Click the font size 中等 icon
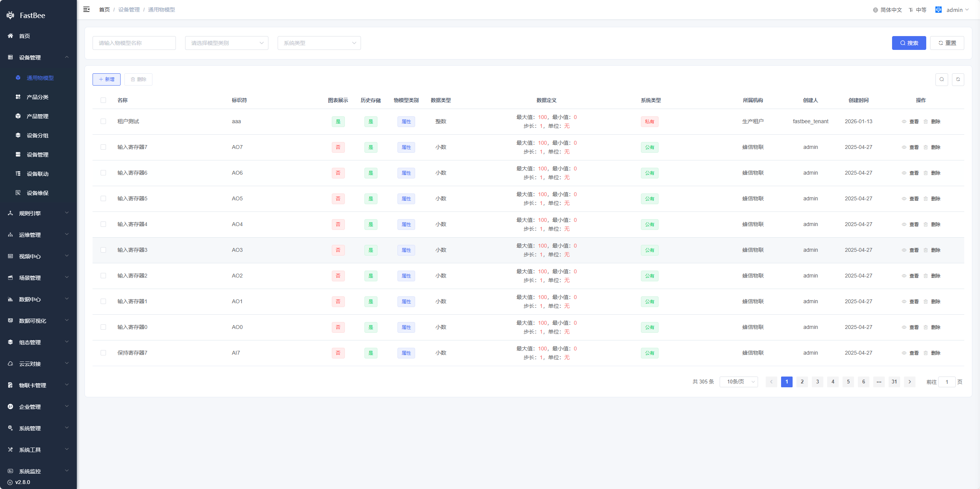The width and height of the screenshot is (980, 489). point(911,10)
